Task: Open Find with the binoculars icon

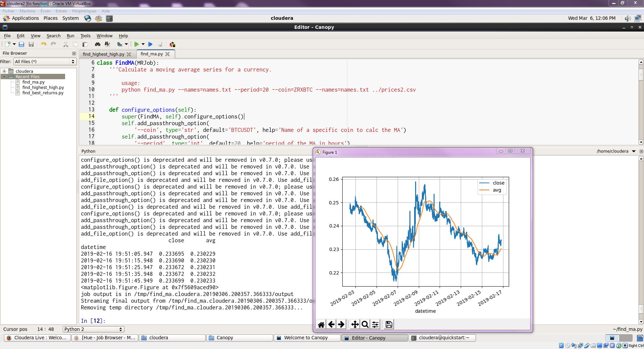Action: [98, 44]
